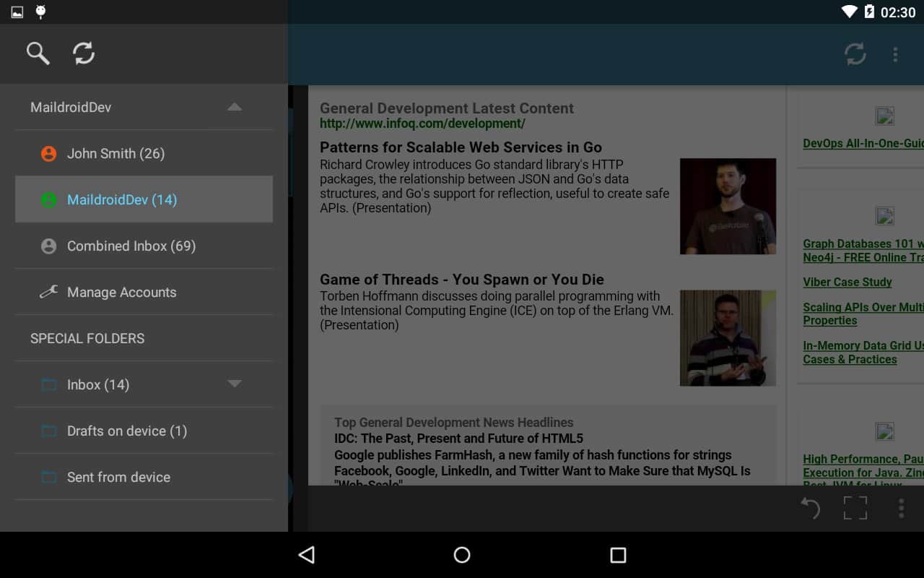Open the top toolbar overflow menu
This screenshot has width=924, height=578.
(x=895, y=54)
